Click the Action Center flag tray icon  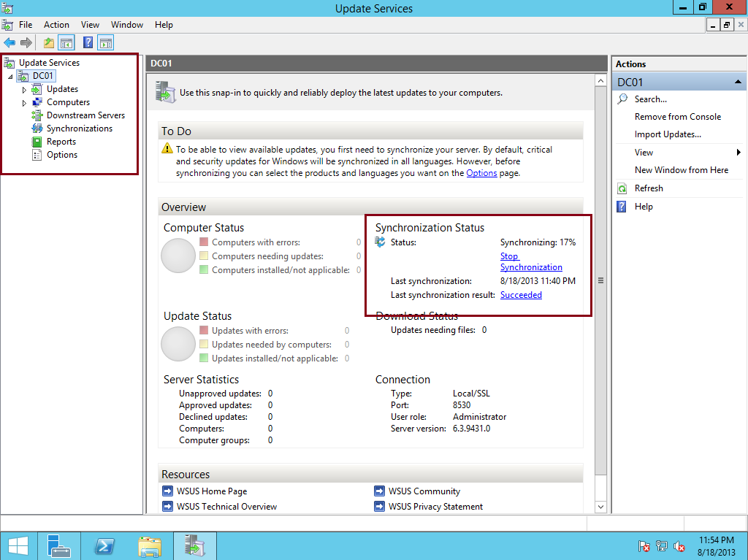click(644, 546)
